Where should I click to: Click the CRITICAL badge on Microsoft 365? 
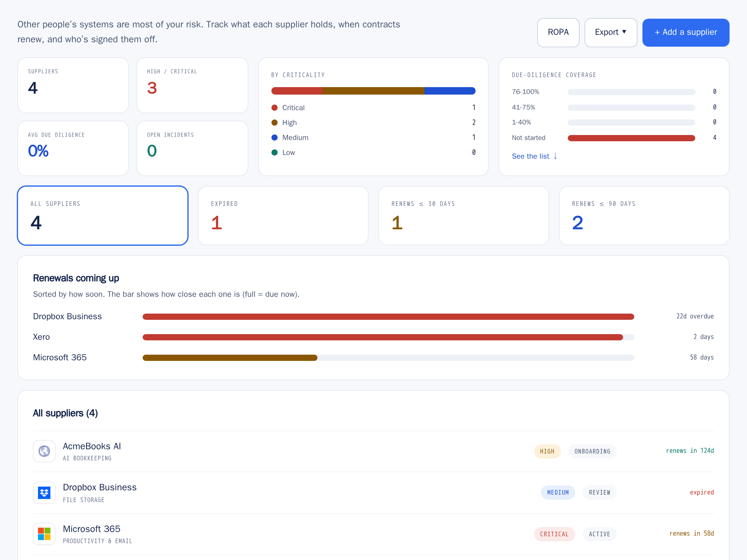554,534
